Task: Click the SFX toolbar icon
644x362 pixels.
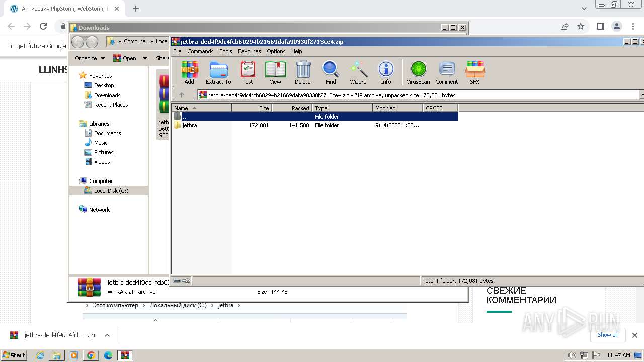Action: [x=475, y=72]
